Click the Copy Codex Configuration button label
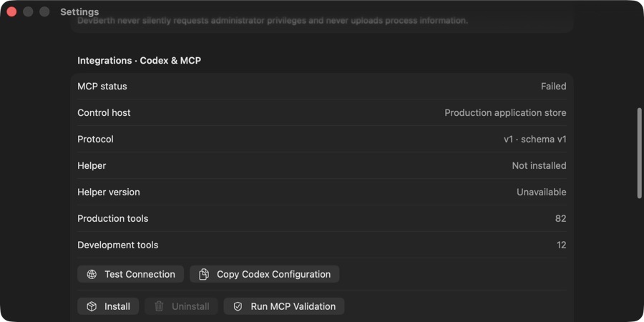The image size is (644, 322). click(x=273, y=274)
